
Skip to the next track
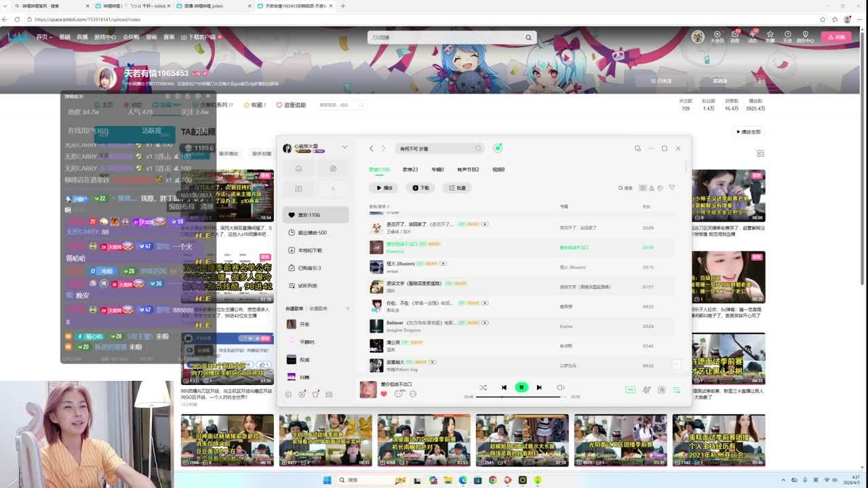point(539,388)
